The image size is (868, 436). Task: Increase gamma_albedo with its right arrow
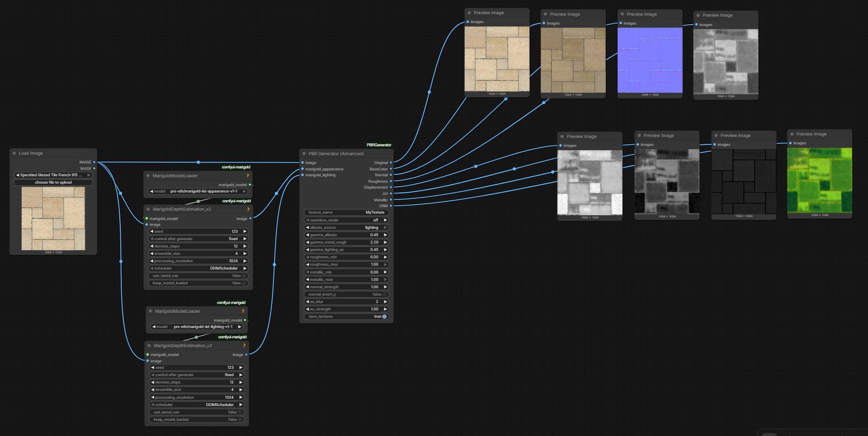[x=386, y=235]
